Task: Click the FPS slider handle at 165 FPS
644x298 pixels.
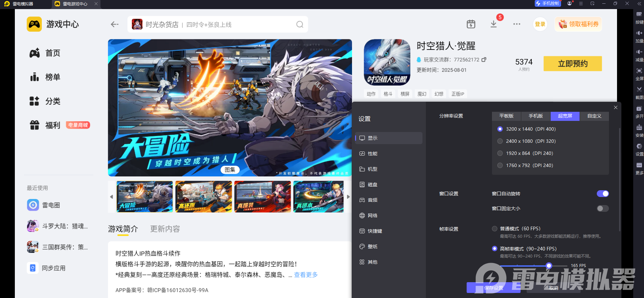Action: click(549, 266)
